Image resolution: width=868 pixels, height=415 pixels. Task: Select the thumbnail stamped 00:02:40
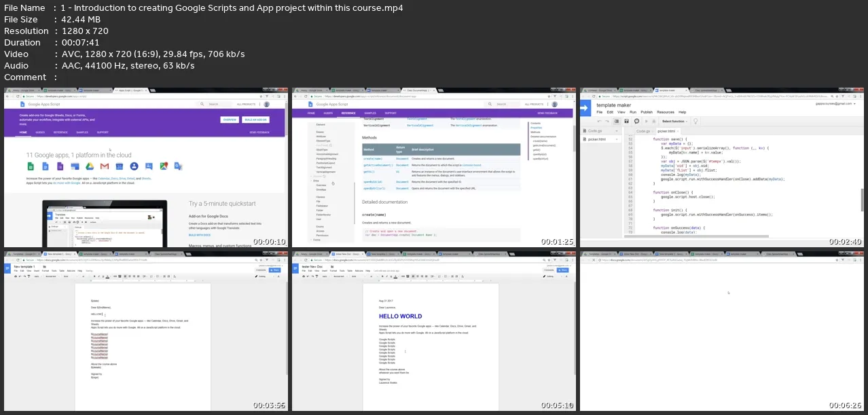(x=722, y=167)
